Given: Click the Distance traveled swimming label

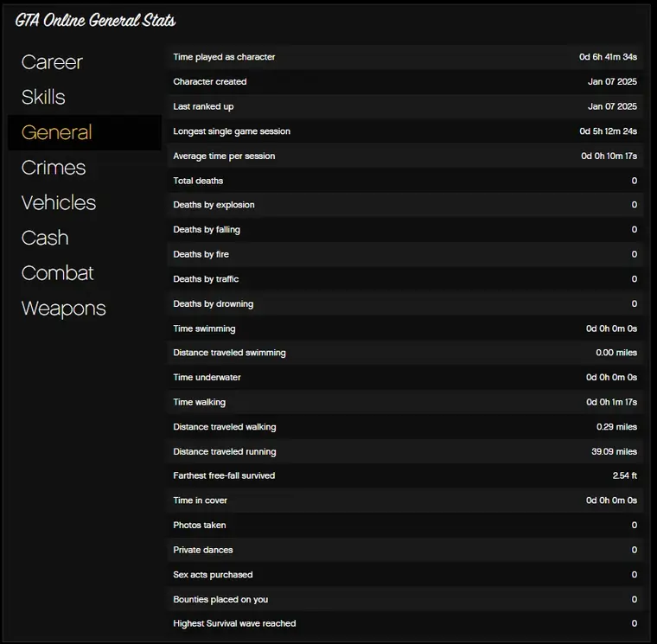Looking at the screenshot, I should click(x=229, y=353).
